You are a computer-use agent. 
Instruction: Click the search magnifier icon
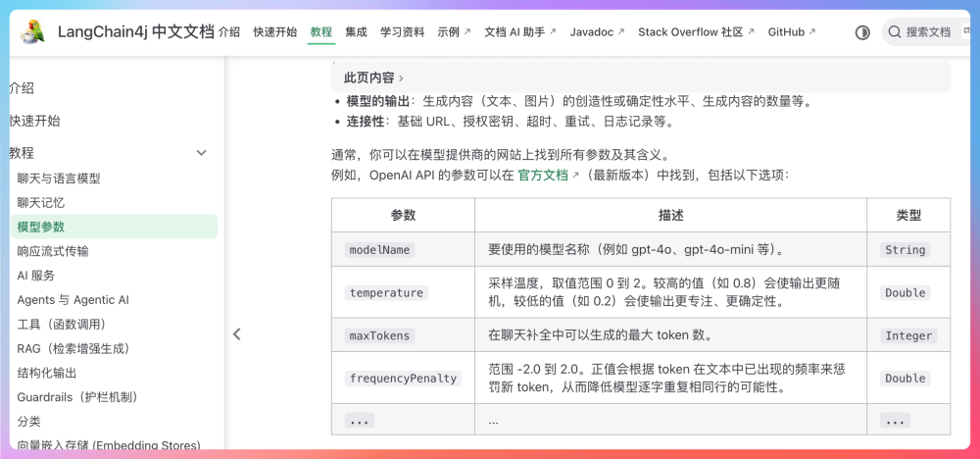pyautogui.click(x=894, y=32)
